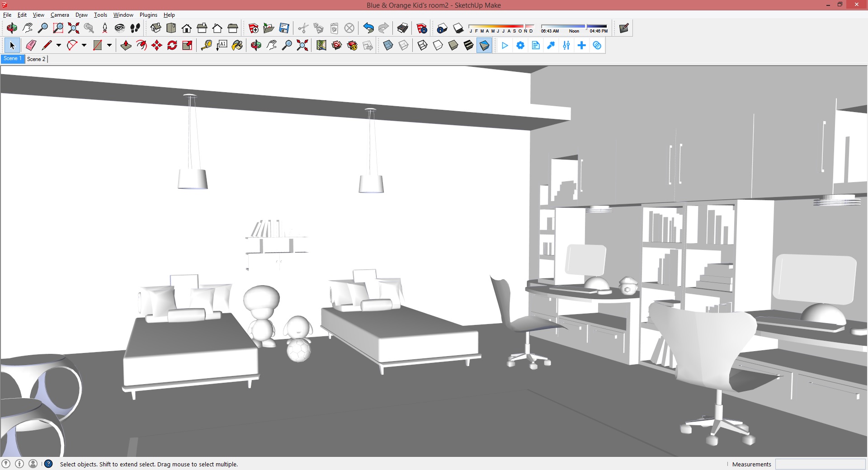Click the blue play render icon
This screenshot has width=868, height=470.
click(x=505, y=45)
